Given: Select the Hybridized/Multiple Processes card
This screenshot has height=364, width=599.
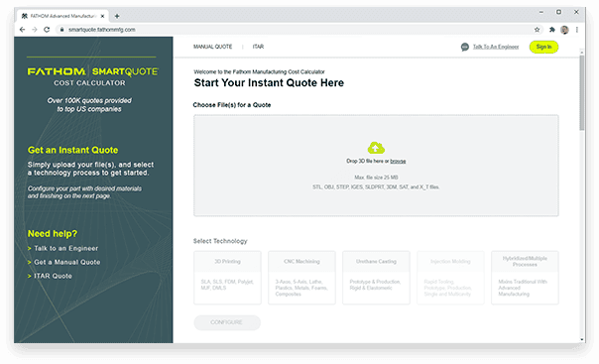Looking at the screenshot, I should tap(525, 278).
